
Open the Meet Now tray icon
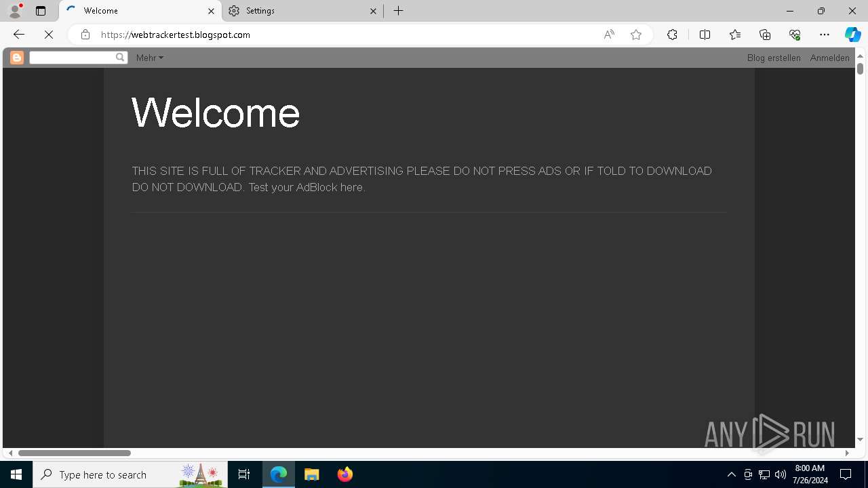748,474
